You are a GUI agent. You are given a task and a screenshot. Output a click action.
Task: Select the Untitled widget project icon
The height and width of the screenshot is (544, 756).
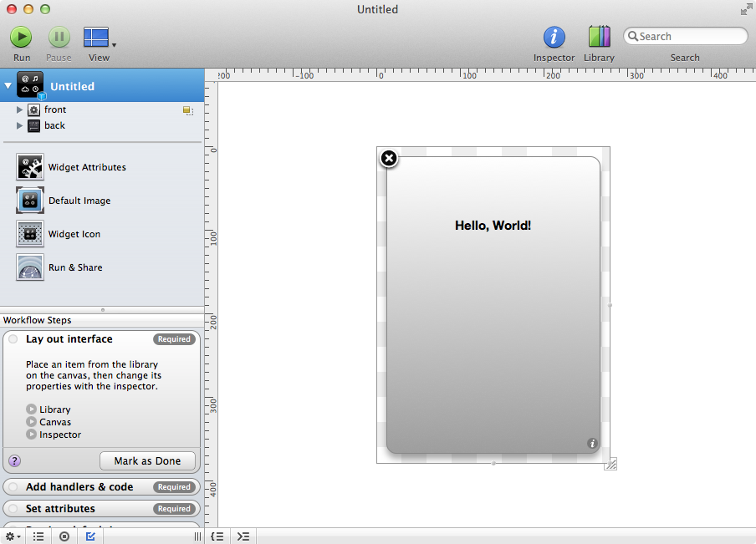point(31,85)
